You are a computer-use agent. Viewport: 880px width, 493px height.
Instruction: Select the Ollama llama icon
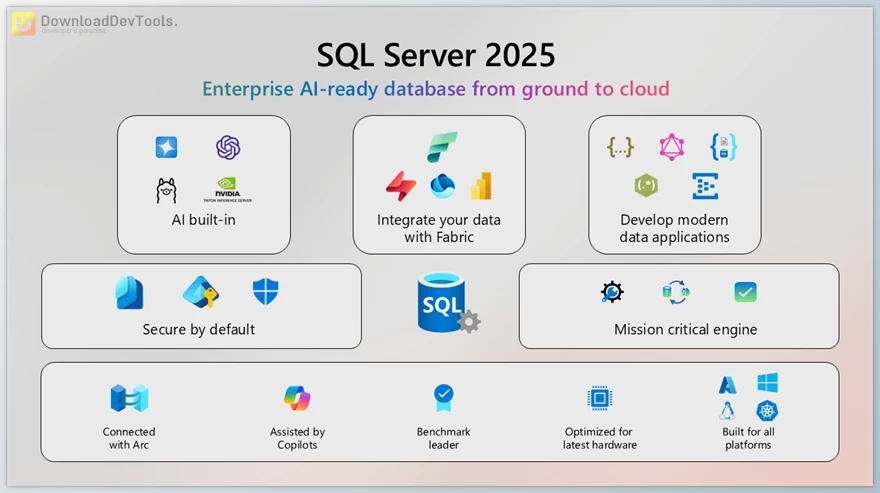(x=166, y=189)
